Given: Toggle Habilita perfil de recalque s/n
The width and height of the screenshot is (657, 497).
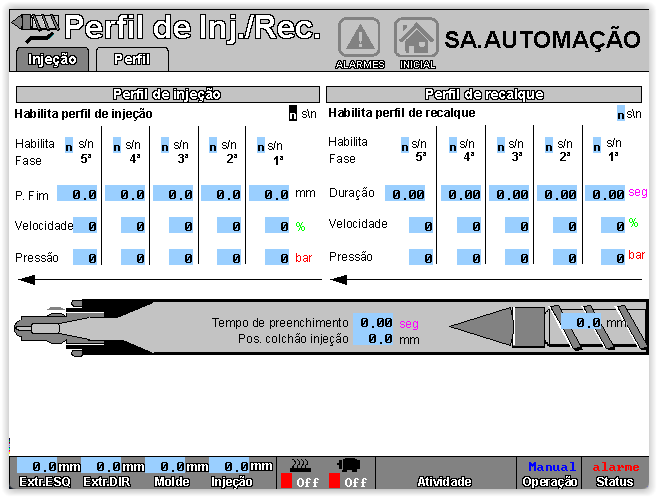Looking at the screenshot, I should [x=621, y=114].
